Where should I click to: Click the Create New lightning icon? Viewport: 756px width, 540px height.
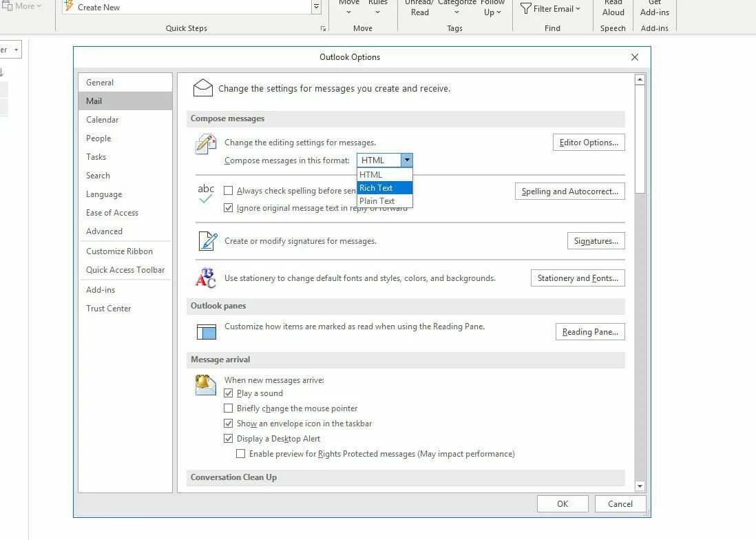click(69, 6)
